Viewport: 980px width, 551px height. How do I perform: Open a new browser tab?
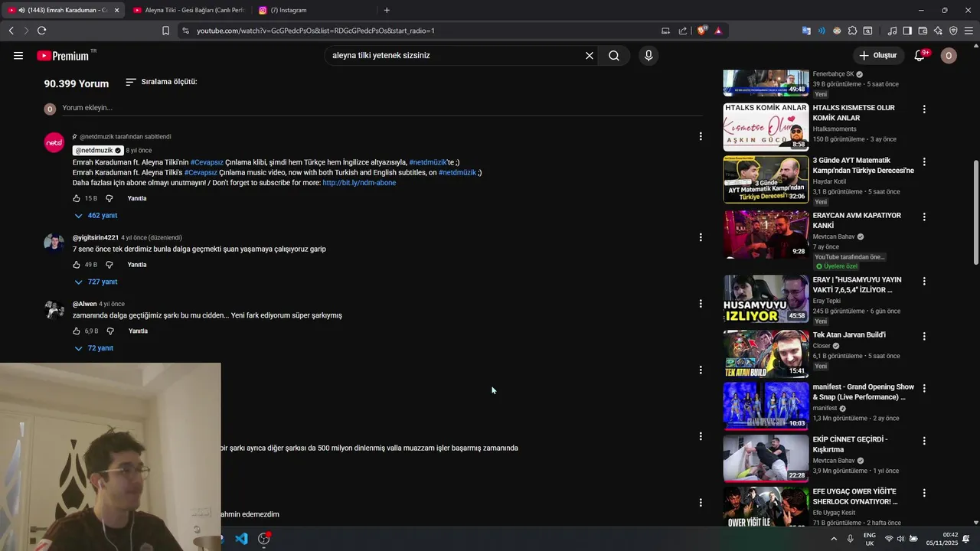(x=387, y=10)
